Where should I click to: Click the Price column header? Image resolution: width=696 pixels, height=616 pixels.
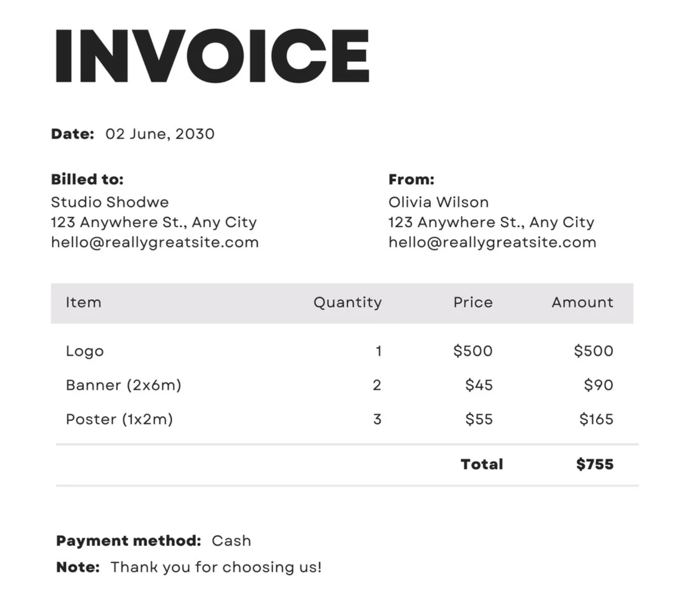point(473,303)
